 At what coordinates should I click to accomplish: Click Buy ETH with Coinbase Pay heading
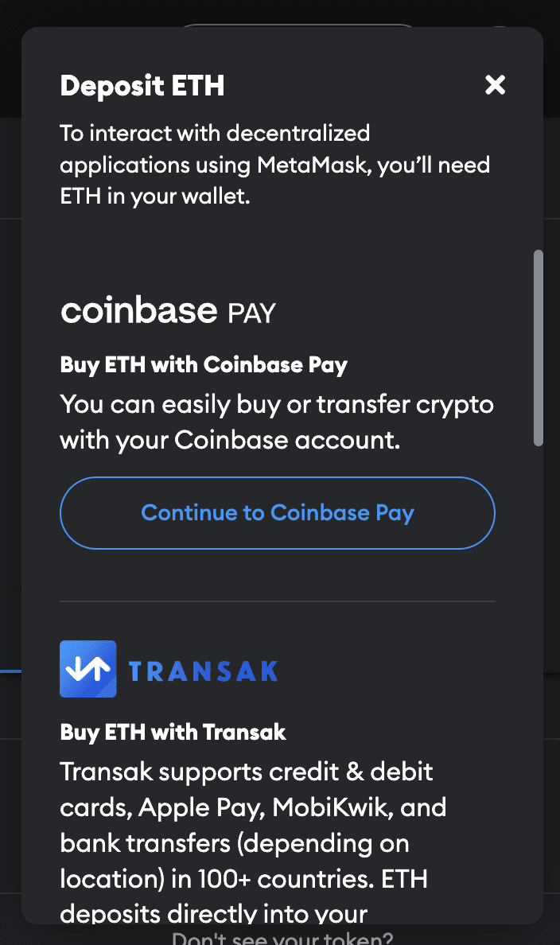pyautogui.click(x=204, y=365)
